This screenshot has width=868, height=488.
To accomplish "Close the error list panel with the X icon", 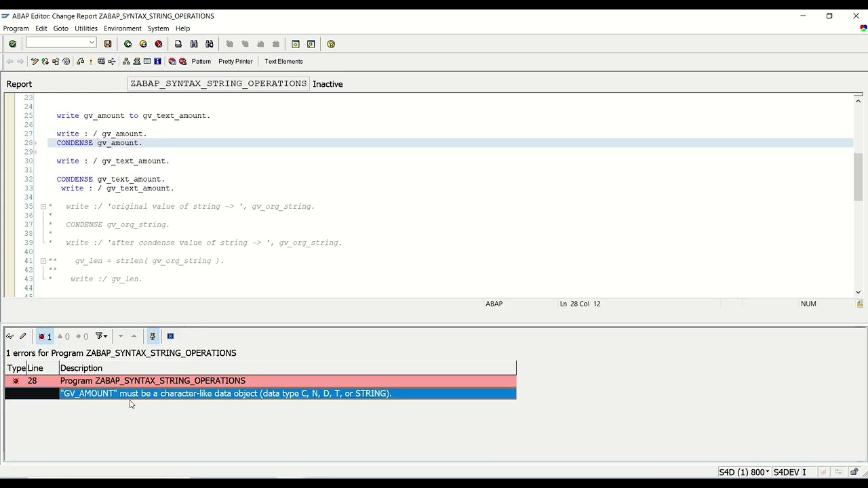I will (x=170, y=336).
